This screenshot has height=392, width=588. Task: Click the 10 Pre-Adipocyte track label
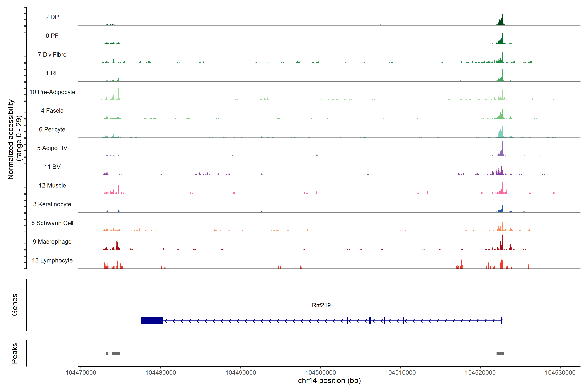(x=52, y=92)
